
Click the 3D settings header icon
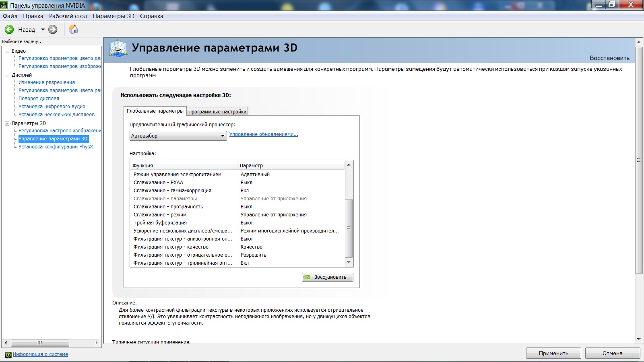118,48
